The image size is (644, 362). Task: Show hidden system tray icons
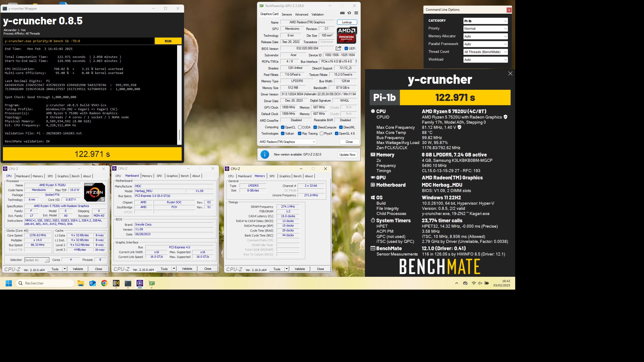click(457, 283)
